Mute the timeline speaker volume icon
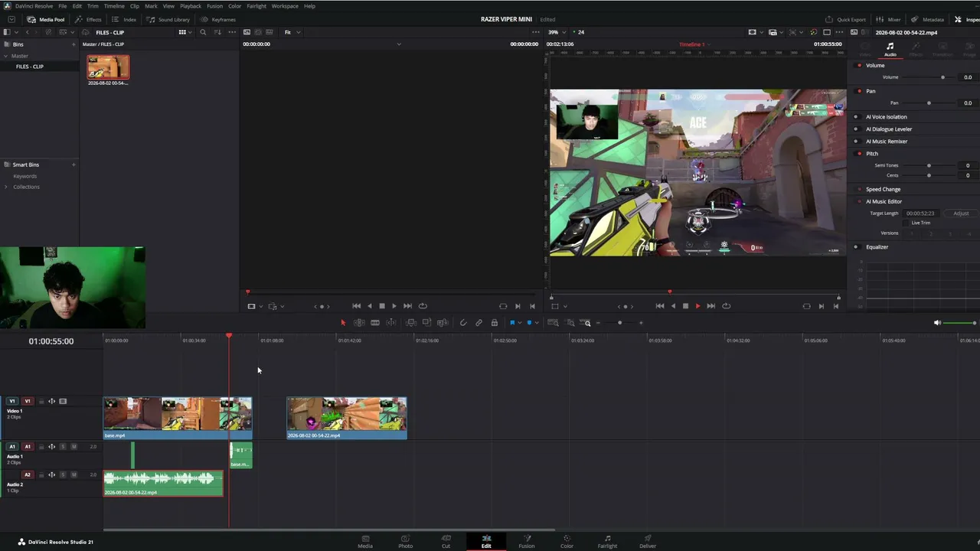This screenshot has width=980, height=551. pos(937,323)
